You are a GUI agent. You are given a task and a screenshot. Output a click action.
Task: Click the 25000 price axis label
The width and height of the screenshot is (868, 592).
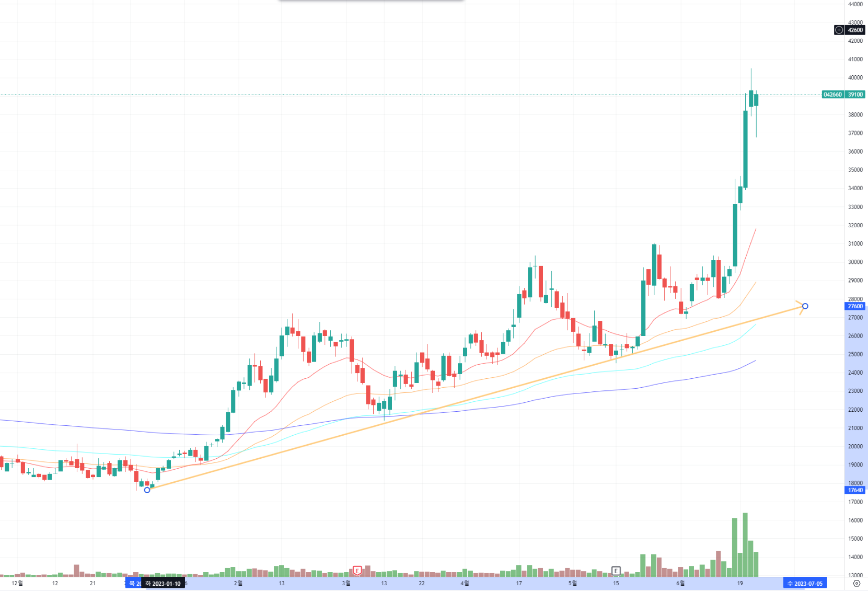(855, 354)
